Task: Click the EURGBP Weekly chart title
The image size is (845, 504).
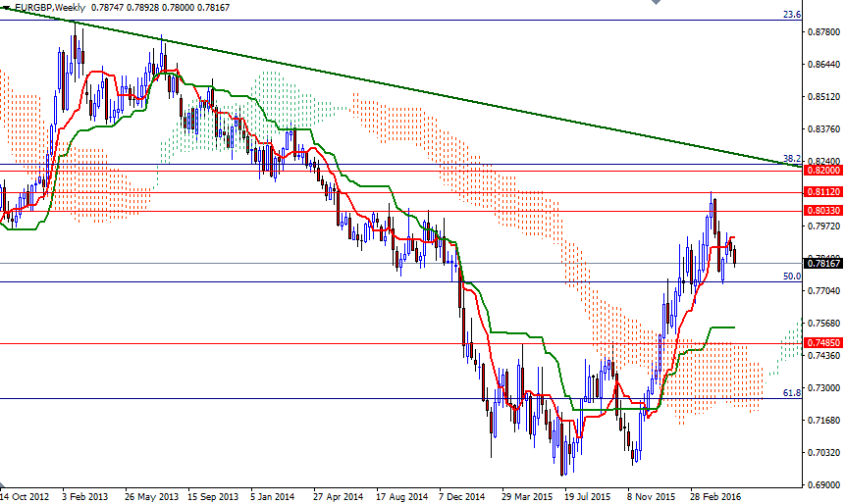Action: pyautogui.click(x=49, y=8)
